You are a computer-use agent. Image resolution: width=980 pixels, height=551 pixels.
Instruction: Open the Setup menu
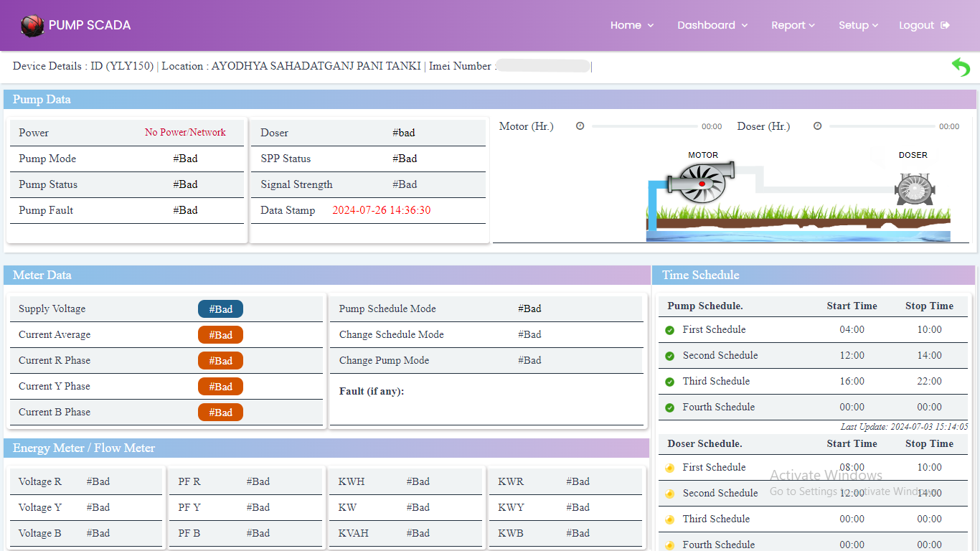858,25
